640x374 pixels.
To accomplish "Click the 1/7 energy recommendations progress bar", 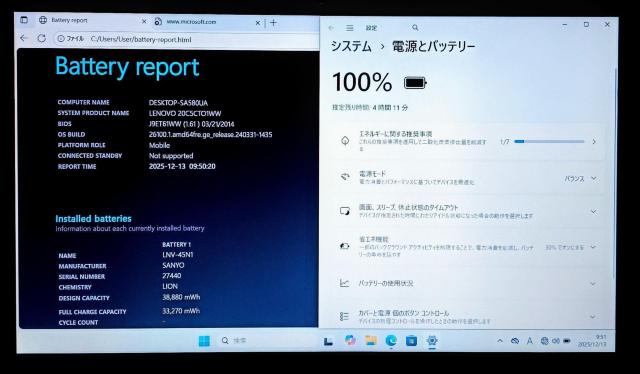I will coord(549,142).
